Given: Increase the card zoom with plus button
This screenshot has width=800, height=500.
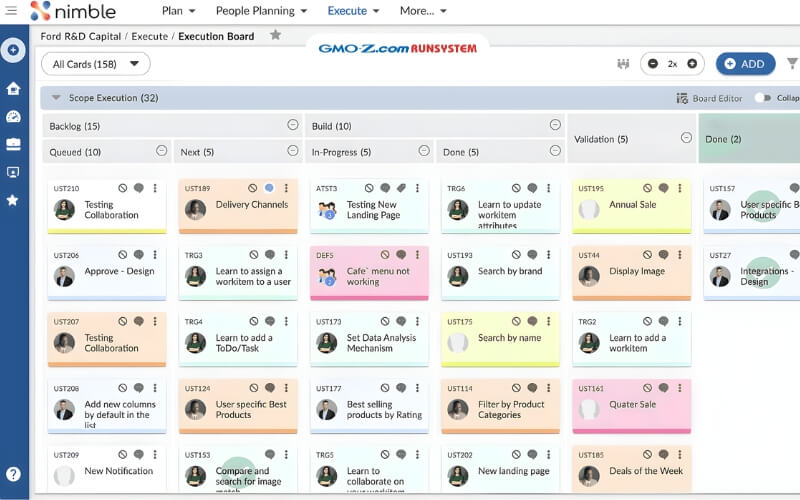Looking at the screenshot, I should 692,64.
